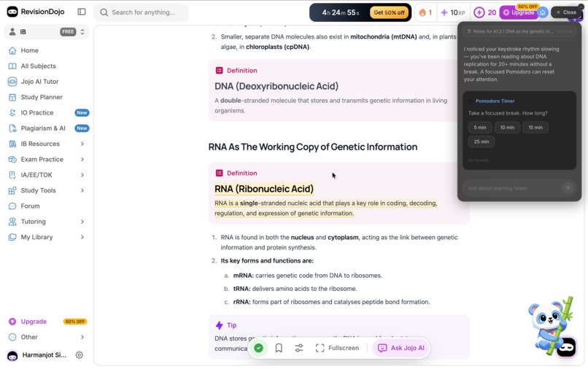588x369 pixels.
Task: Open Plagiarism & AI document icon
Action: point(12,128)
